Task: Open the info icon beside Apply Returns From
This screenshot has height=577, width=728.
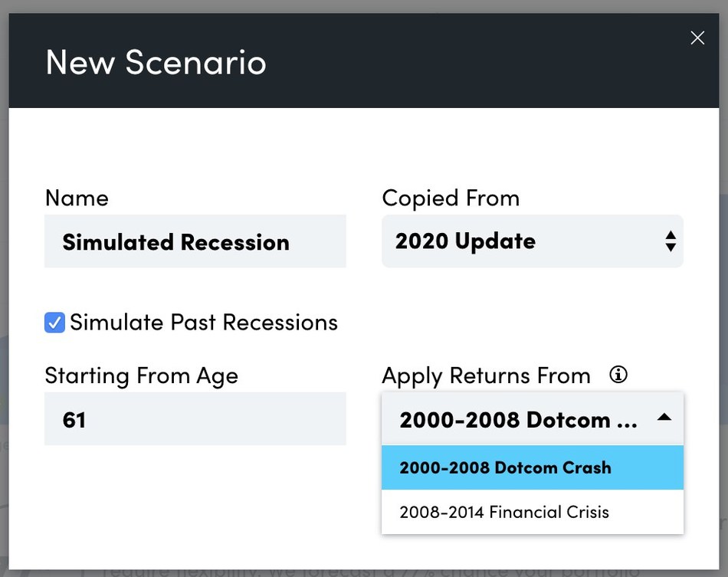Action: tap(618, 374)
